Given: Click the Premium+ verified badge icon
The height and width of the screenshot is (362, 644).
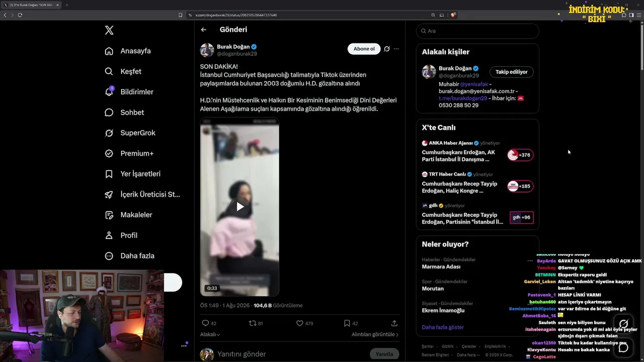Looking at the screenshot, I should [109, 153].
